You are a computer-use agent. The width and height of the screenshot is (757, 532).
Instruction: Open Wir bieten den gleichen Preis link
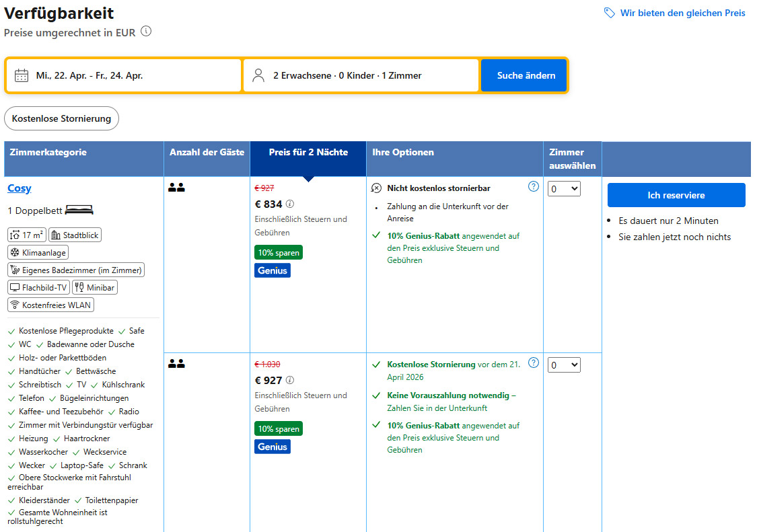point(682,13)
